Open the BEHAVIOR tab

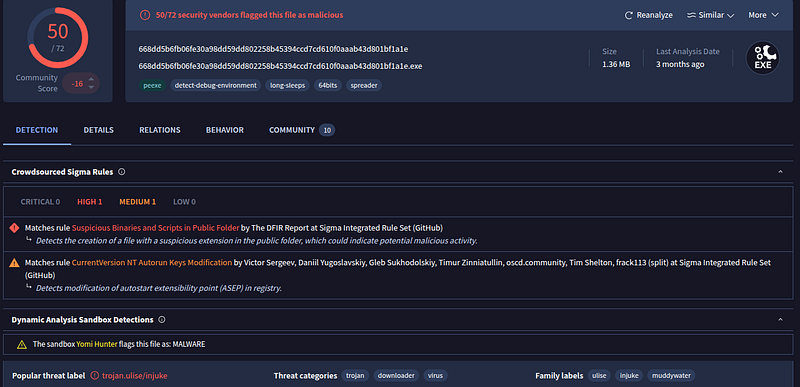224,130
